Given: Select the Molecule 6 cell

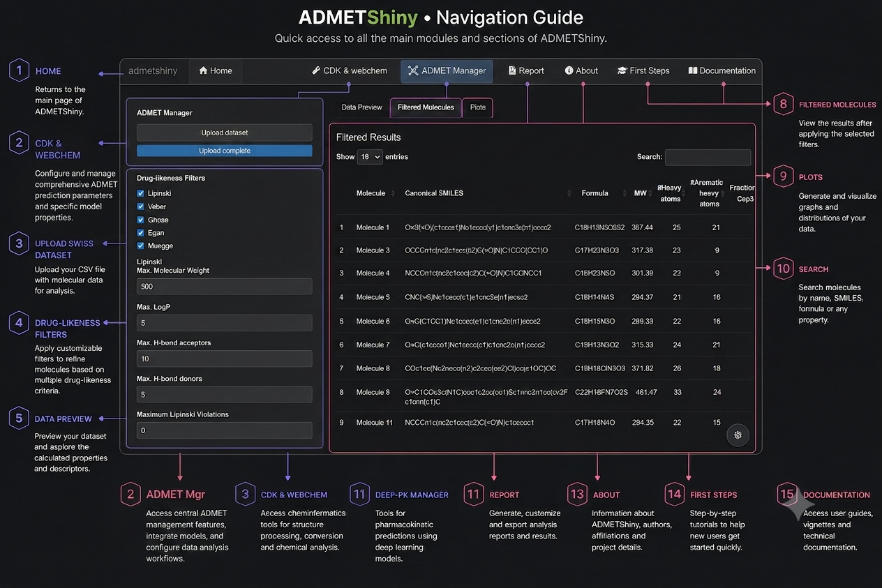Looking at the screenshot, I should (373, 322).
